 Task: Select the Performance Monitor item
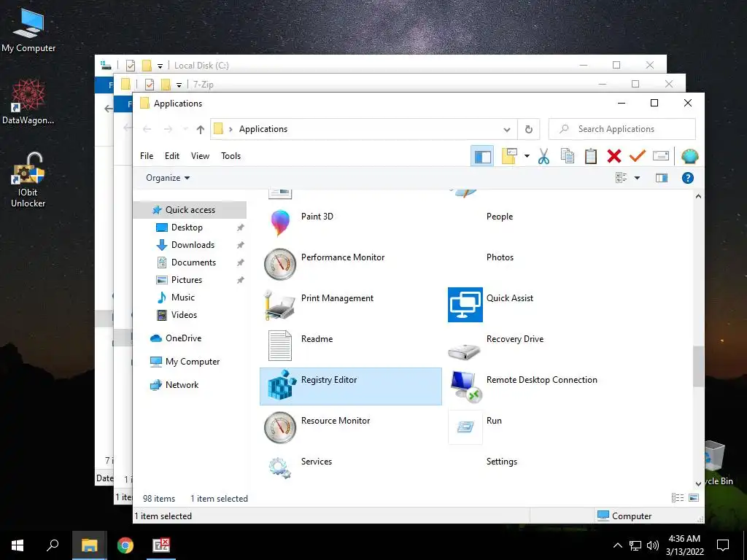point(351,263)
